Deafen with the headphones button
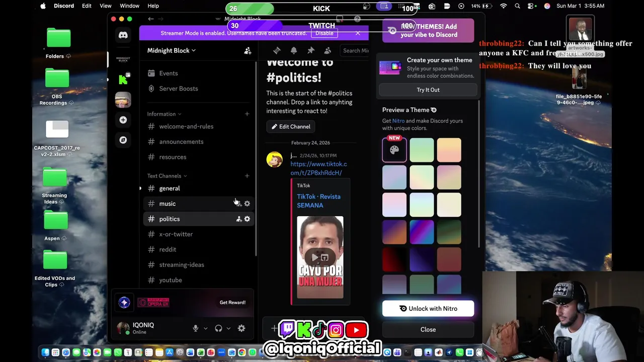 218,328
